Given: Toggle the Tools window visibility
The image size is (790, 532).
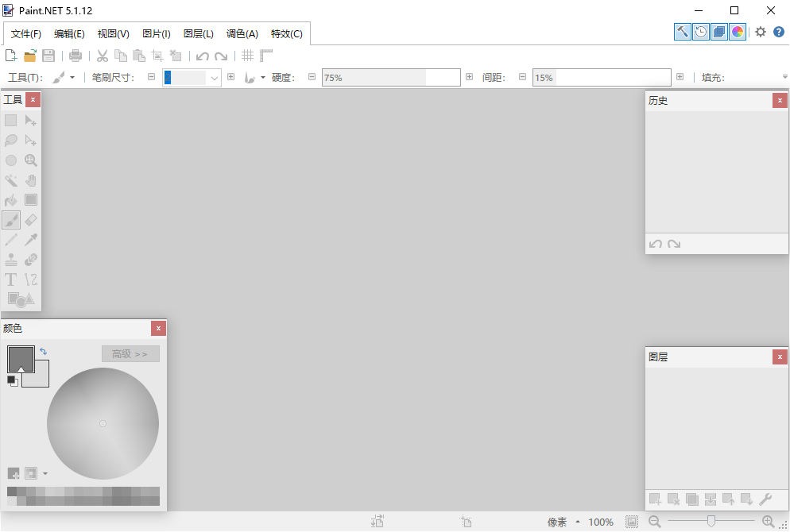Looking at the screenshot, I should point(682,32).
